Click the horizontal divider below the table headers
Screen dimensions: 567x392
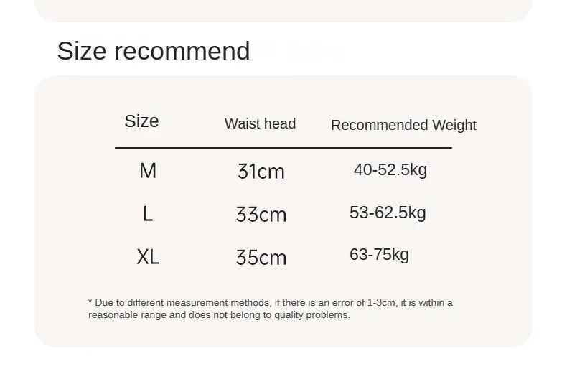tap(283, 148)
